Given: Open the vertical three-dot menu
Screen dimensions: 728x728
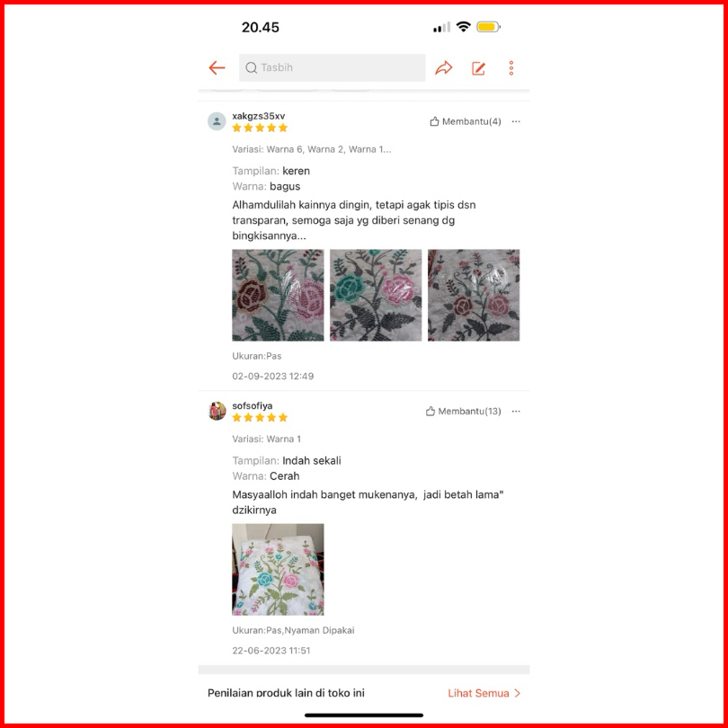Looking at the screenshot, I should click(x=510, y=68).
